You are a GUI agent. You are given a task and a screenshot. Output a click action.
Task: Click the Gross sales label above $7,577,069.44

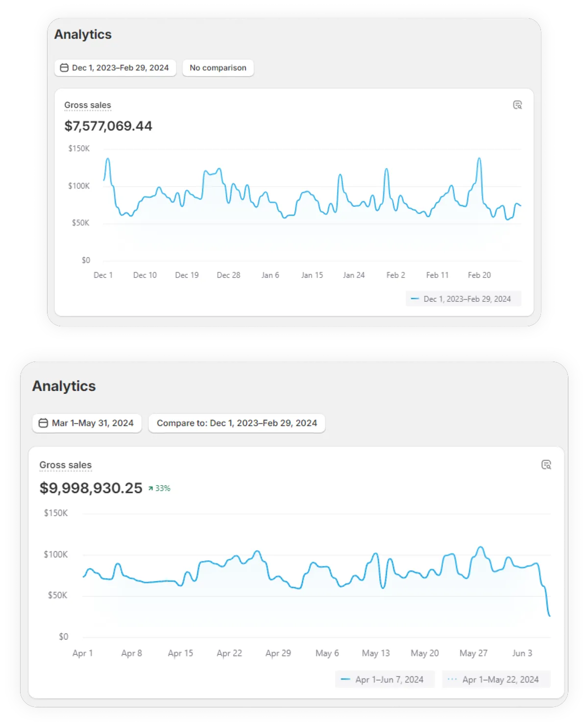(x=88, y=105)
